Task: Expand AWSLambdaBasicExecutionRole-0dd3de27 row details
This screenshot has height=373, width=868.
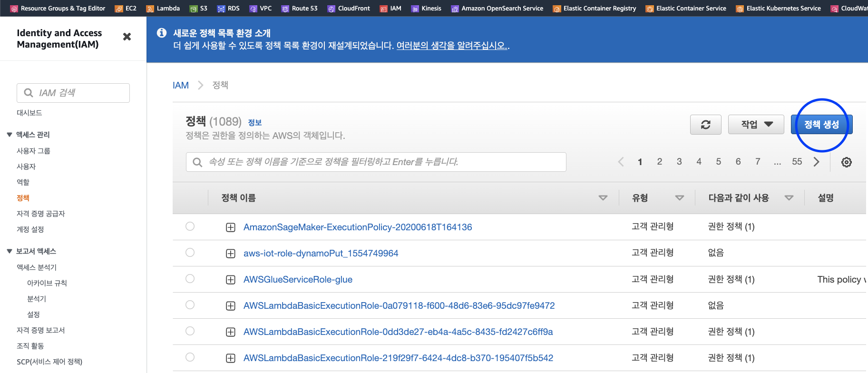Action: tap(231, 332)
